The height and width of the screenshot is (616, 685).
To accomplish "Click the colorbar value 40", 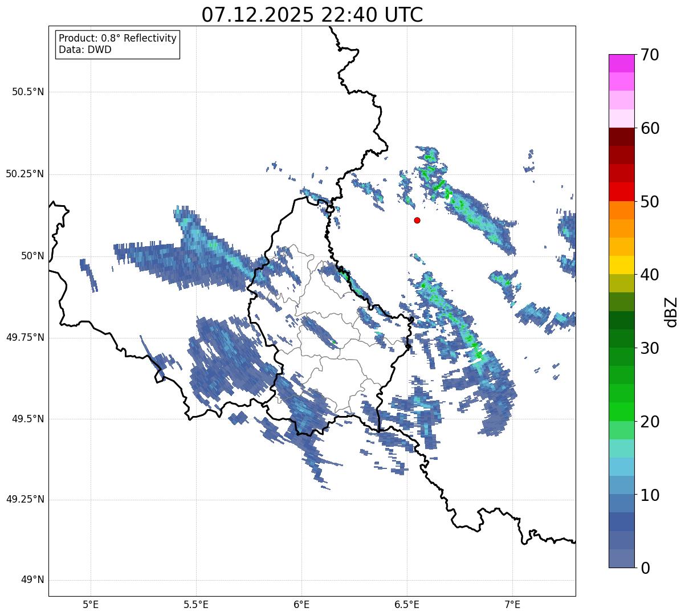I will pyautogui.click(x=650, y=275).
